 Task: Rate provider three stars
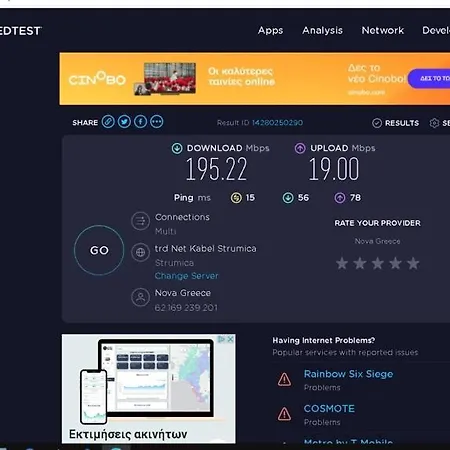click(378, 263)
